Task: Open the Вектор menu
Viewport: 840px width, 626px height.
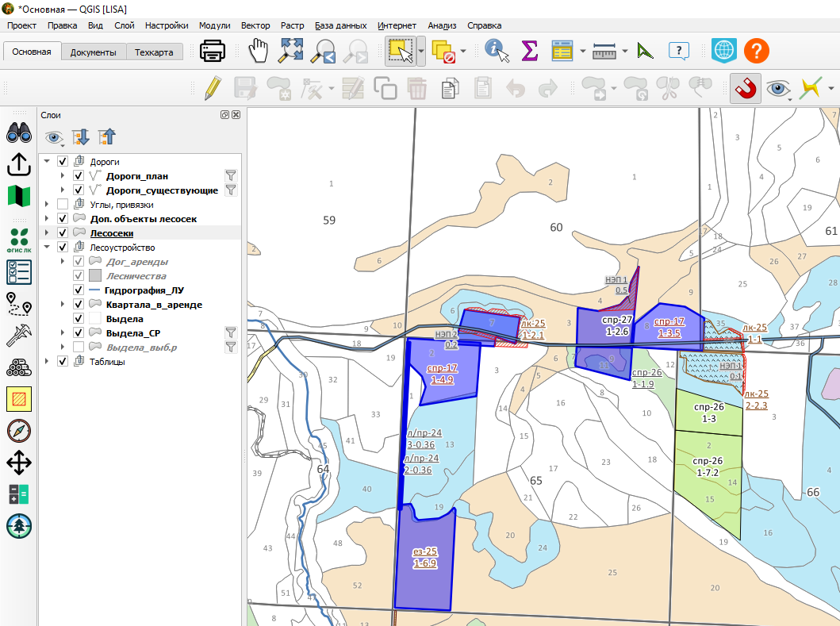Action: pyautogui.click(x=255, y=25)
